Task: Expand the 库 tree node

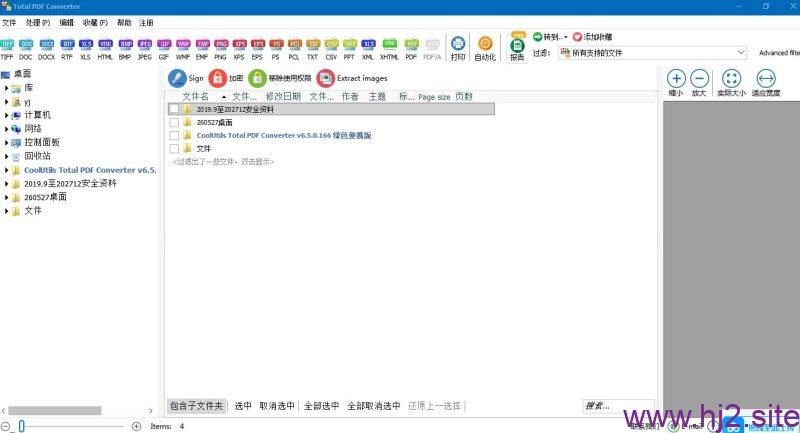Action: 6,88
